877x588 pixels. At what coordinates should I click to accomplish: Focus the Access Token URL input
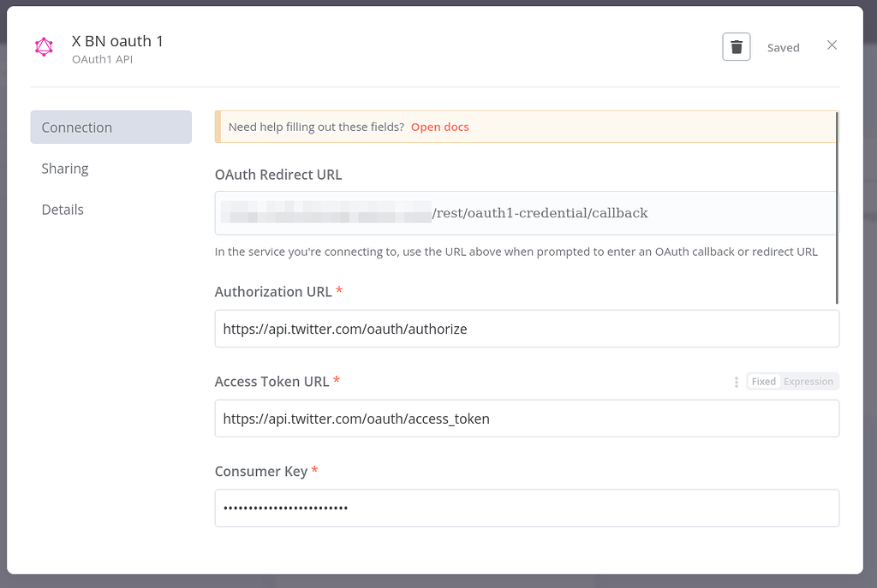click(x=527, y=419)
